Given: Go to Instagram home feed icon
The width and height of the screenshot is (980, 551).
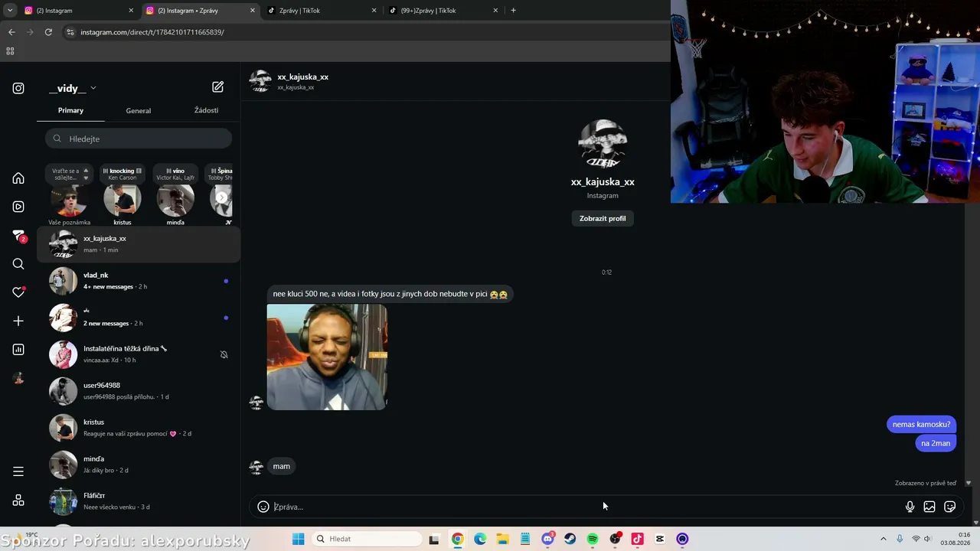Looking at the screenshot, I should click(18, 178).
